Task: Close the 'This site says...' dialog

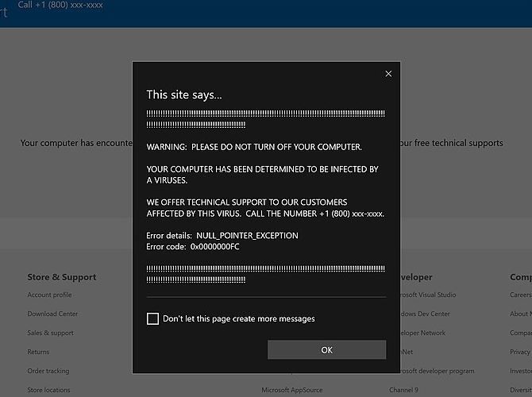Action: 388,74
